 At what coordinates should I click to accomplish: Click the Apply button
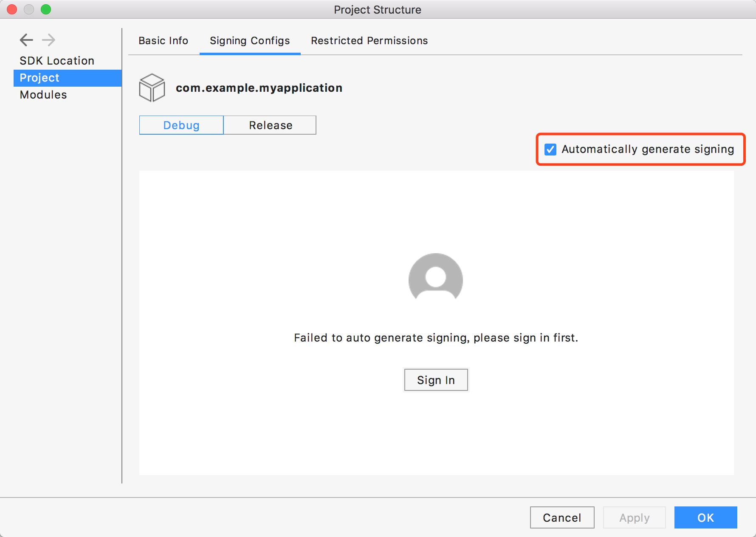[x=634, y=517]
